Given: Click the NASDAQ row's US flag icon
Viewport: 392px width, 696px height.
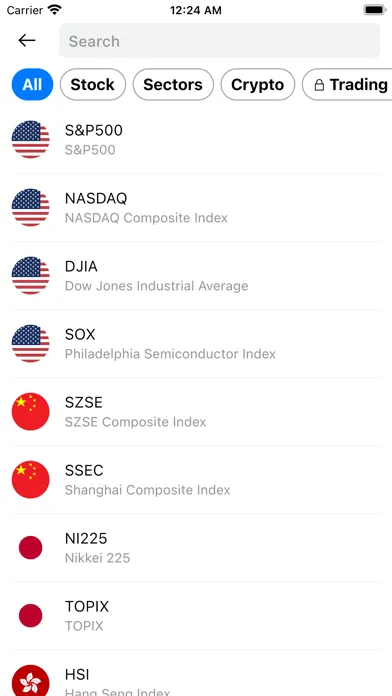Looking at the screenshot, I should click(x=31, y=207).
